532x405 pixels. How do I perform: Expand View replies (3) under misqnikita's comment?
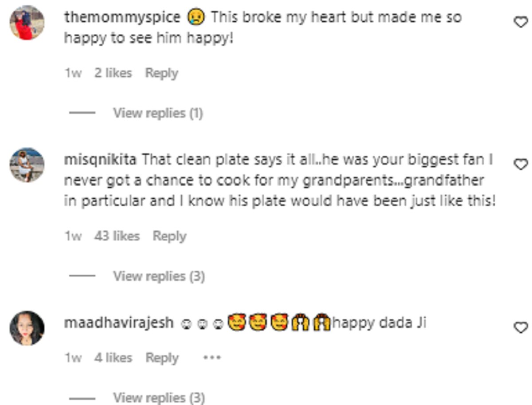pyautogui.click(x=159, y=277)
